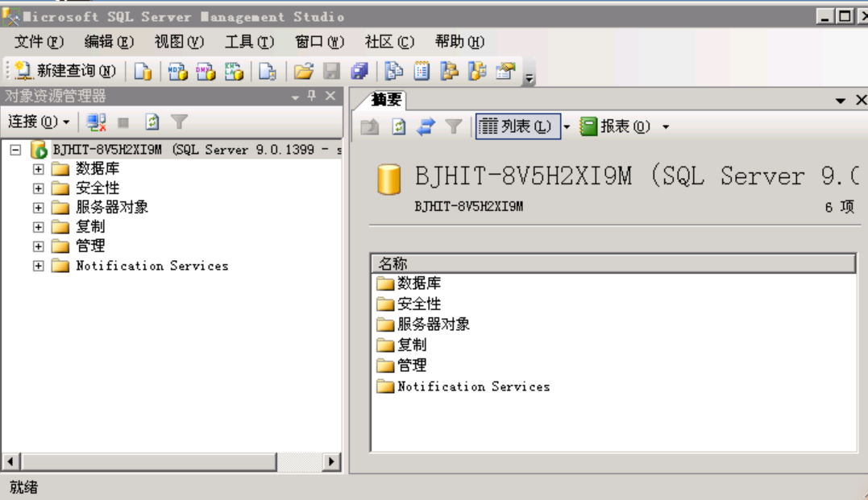
Task: Open Object Explorer window position dropdown
Action: pos(295,97)
